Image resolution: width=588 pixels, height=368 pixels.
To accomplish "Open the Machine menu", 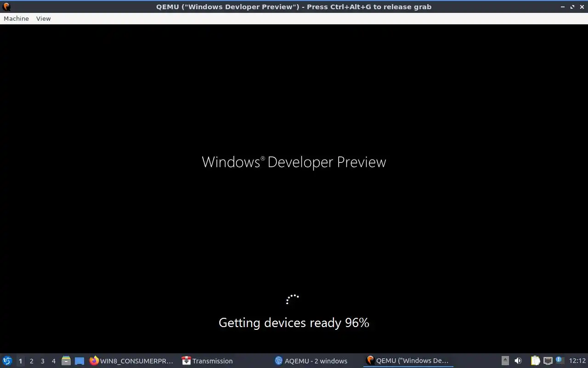I will 16,18.
